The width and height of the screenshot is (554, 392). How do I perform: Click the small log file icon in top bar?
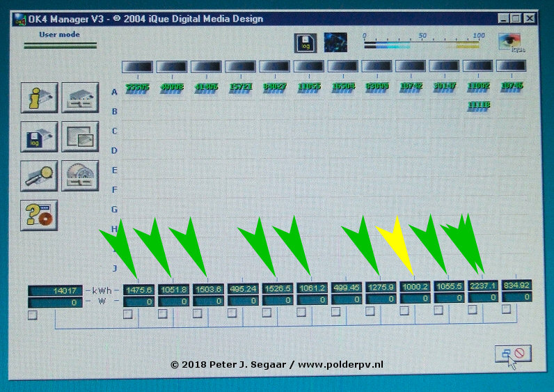click(306, 43)
